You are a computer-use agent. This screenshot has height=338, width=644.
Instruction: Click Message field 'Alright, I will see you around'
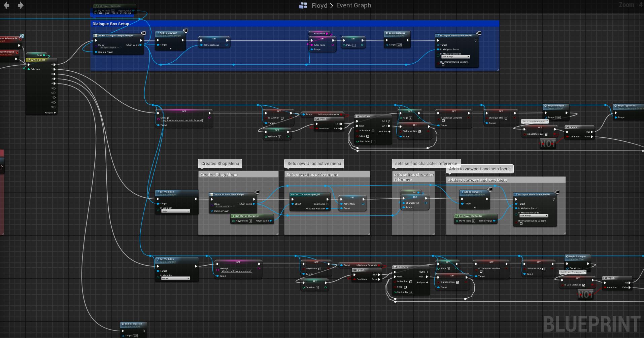point(236,271)
